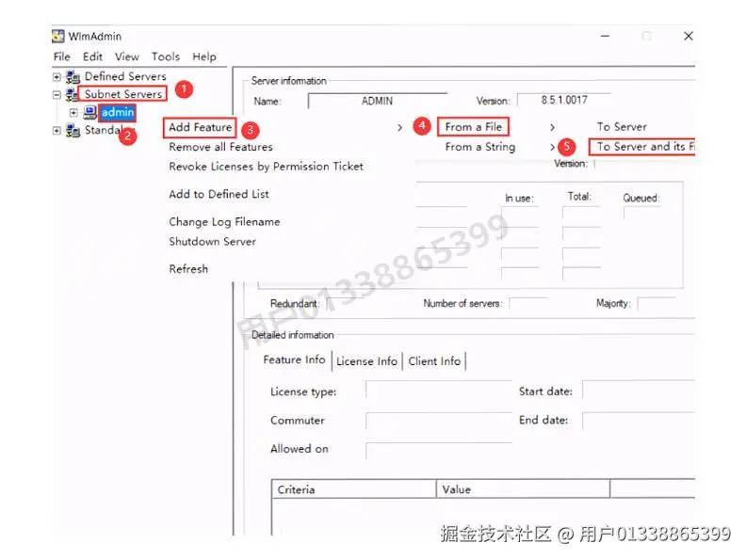Click the Criteria column header
747x560 pixels.
pyautogui.click(x=353, y=489)
